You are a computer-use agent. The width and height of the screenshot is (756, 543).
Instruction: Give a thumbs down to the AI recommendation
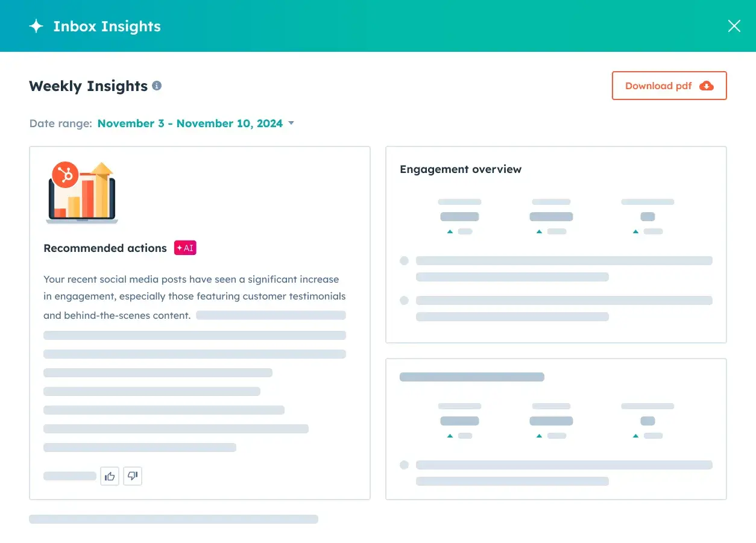tap(132, 476)
